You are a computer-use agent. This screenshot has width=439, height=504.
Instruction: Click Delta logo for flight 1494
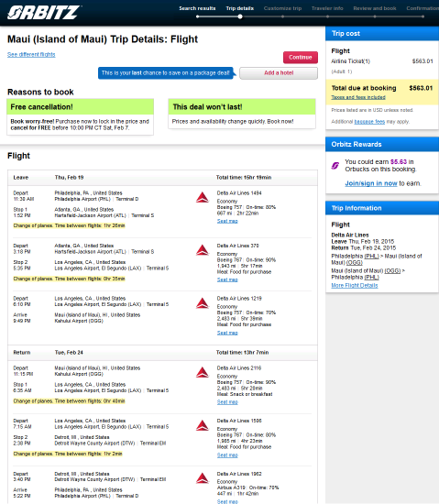click(203, 197)
